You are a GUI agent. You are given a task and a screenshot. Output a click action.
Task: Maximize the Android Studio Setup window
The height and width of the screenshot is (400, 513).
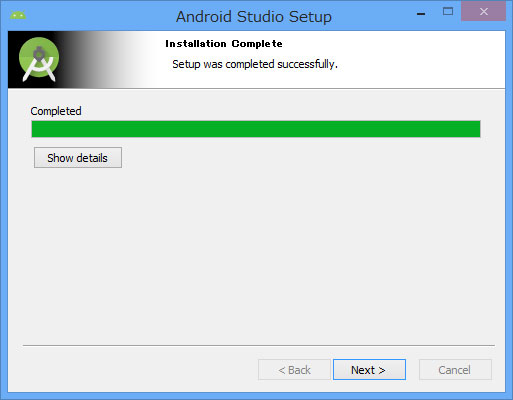click(x=448, y=11)
